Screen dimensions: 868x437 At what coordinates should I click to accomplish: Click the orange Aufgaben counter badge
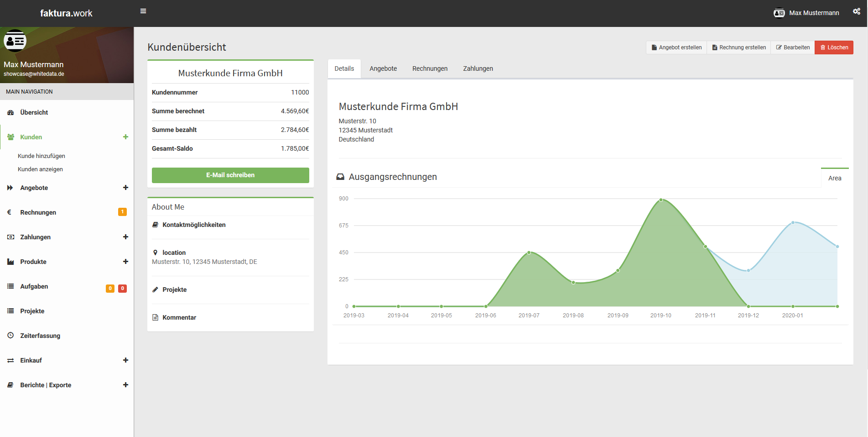pos(110,289)
